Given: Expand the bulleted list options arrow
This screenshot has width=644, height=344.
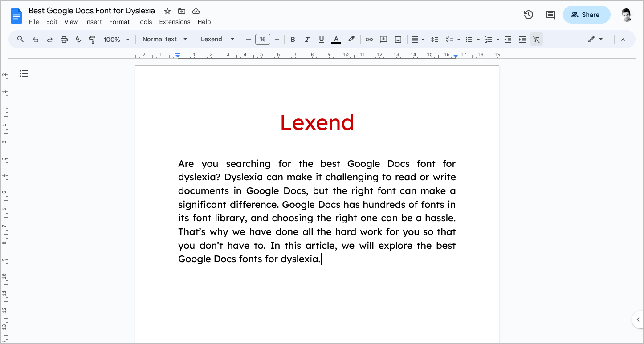Looking at the screenshot, I should point(478,40).
